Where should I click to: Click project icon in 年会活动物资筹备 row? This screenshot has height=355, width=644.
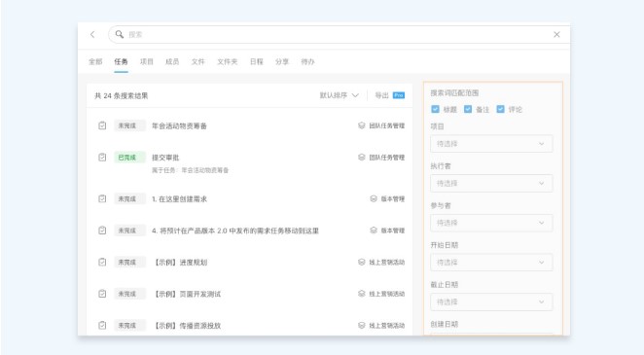click(362, 125)
